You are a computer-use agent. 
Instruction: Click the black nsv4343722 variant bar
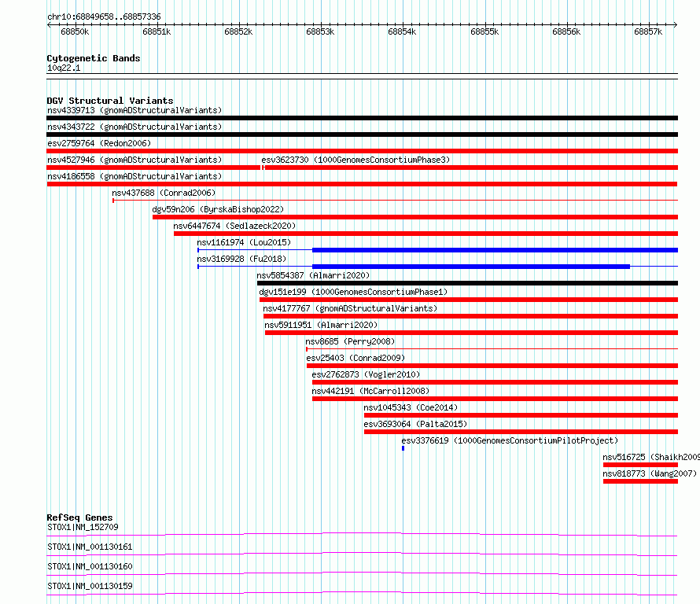click(362, 134)
